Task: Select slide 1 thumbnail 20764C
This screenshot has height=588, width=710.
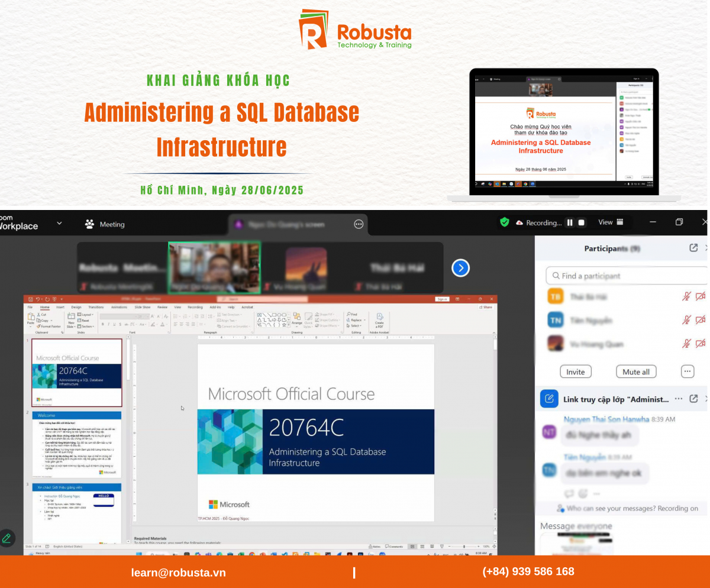Action: 77,373
